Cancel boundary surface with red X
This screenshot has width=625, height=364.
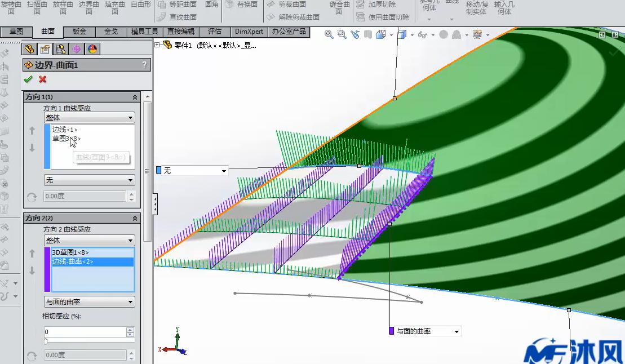[x=43, y=79]
